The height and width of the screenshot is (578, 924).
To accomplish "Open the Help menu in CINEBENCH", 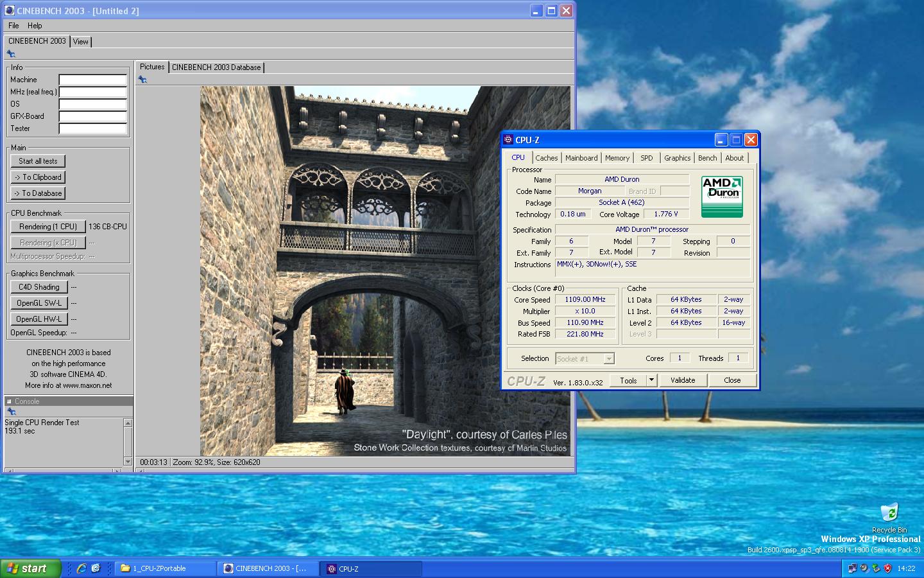I will click(x=35, y=26).
